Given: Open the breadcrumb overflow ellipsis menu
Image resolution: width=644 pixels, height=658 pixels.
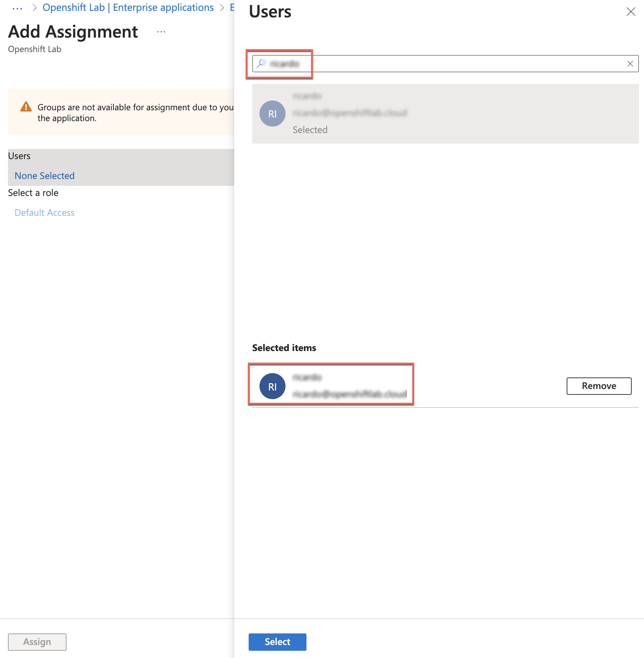Looking at the screenshot, I should click(17, 8).
